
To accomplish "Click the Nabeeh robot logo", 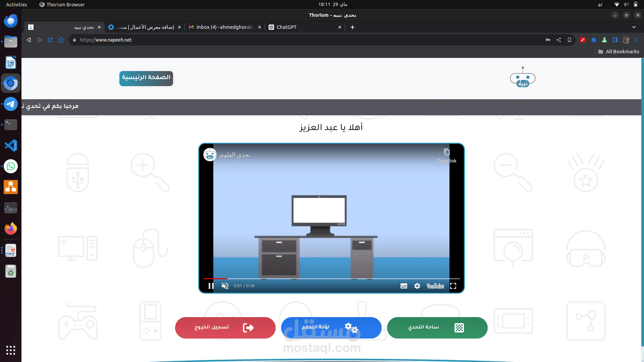I will coord(523,78).
